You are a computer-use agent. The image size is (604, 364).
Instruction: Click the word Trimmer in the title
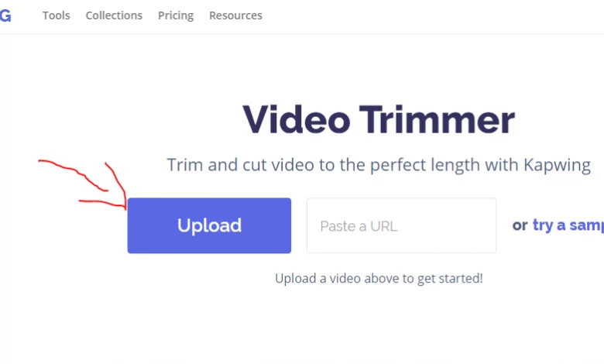[x=438, y=120]
